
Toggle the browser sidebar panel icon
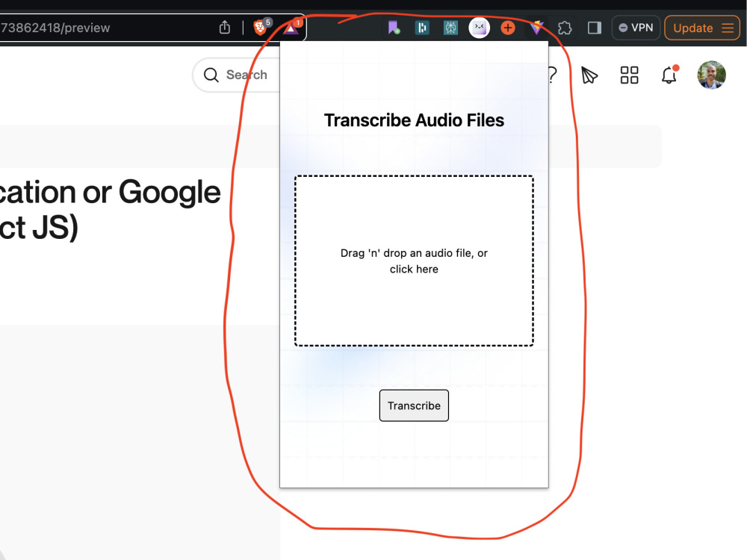pos(594,28)
